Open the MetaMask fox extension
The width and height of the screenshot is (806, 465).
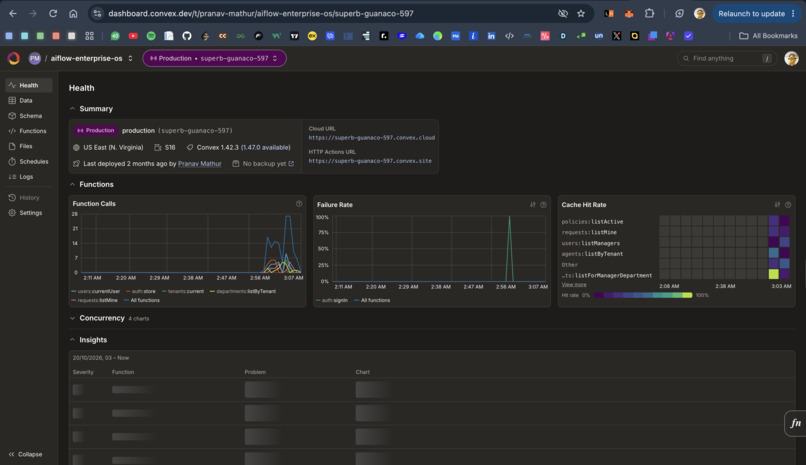pyautogui.click(x=629, y=14)
